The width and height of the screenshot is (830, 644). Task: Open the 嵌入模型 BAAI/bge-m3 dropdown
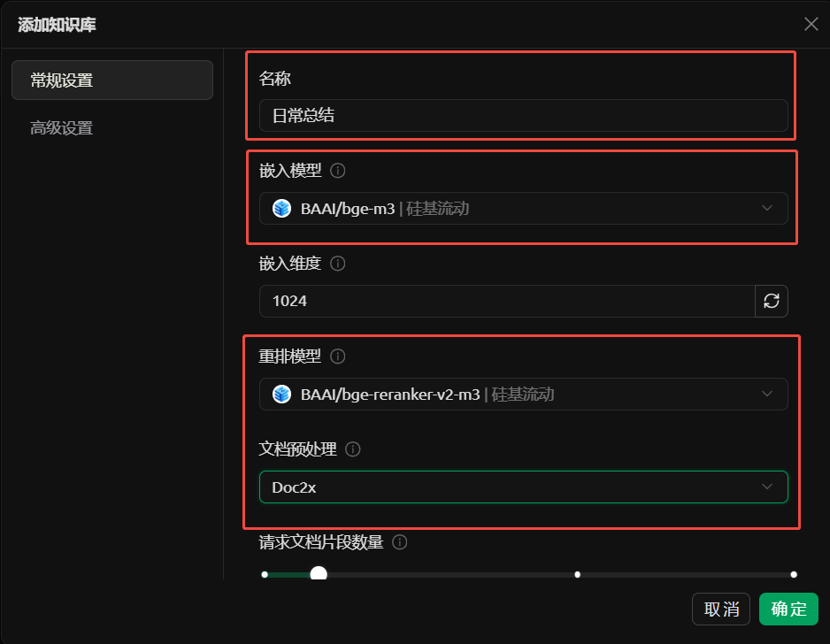click(x=524, y=209)
